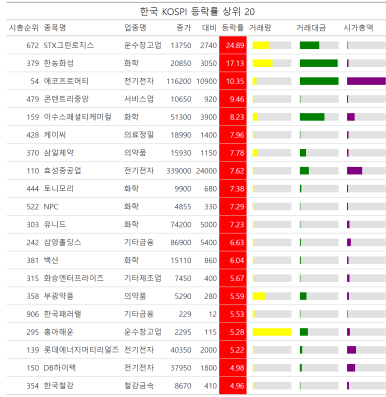Select the stock name 한국철강

[x=58, y=386]
